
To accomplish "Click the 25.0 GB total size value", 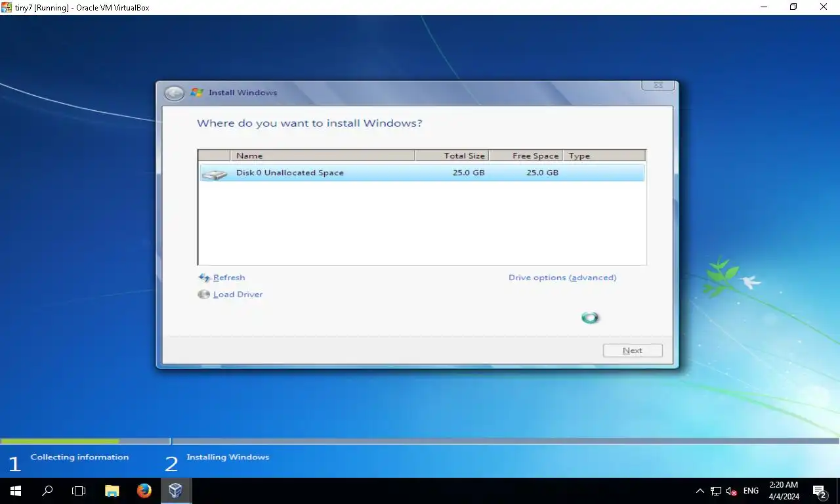I will pyautogui.click(x=469, y=173).
